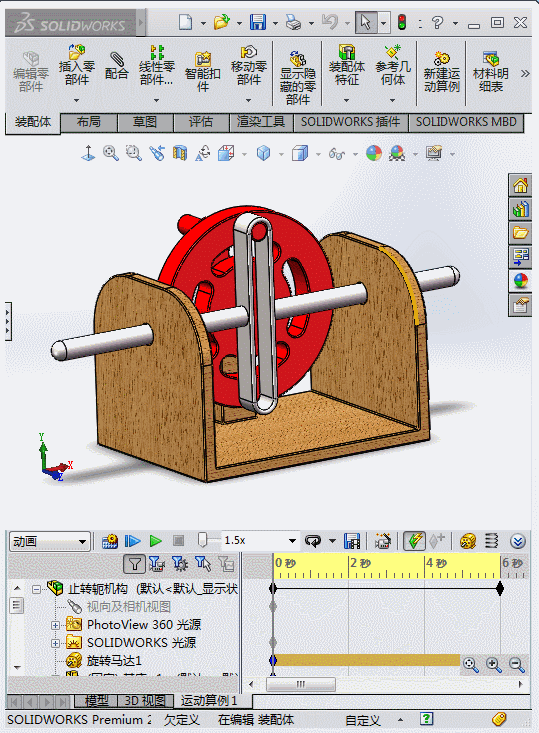
Task: Click the Calculate motion study icon
Action: (x=110, y=541)
